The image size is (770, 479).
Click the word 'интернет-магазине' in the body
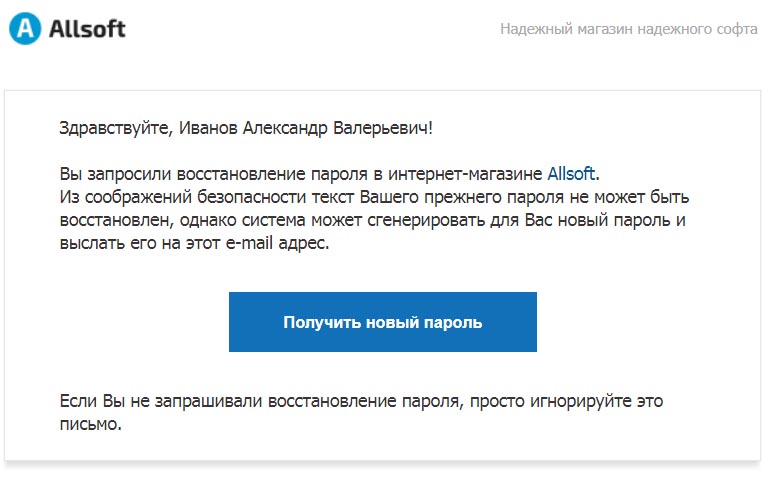coord(465,174)
